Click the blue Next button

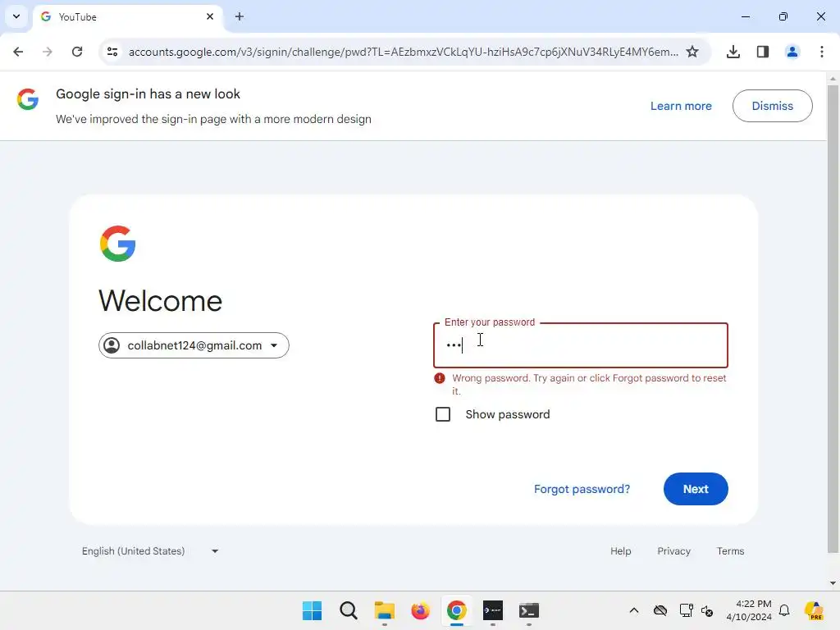click(696, 489)
